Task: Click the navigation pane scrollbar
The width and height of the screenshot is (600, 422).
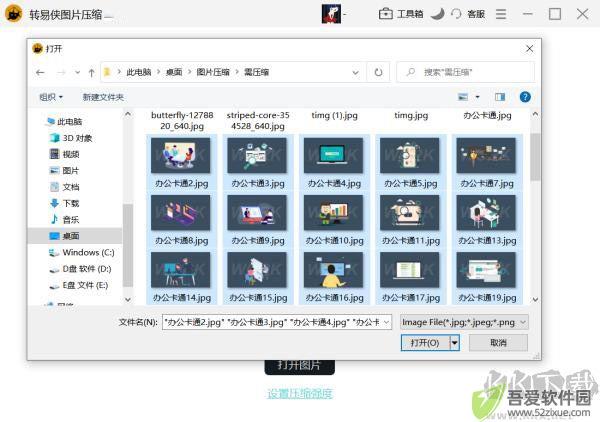Action: 128,245
